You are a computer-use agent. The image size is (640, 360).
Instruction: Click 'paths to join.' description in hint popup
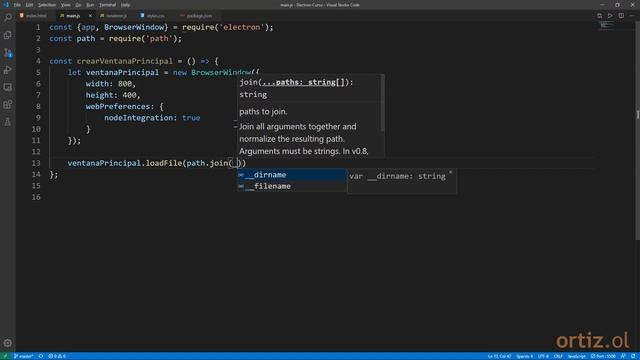point(263,111)
